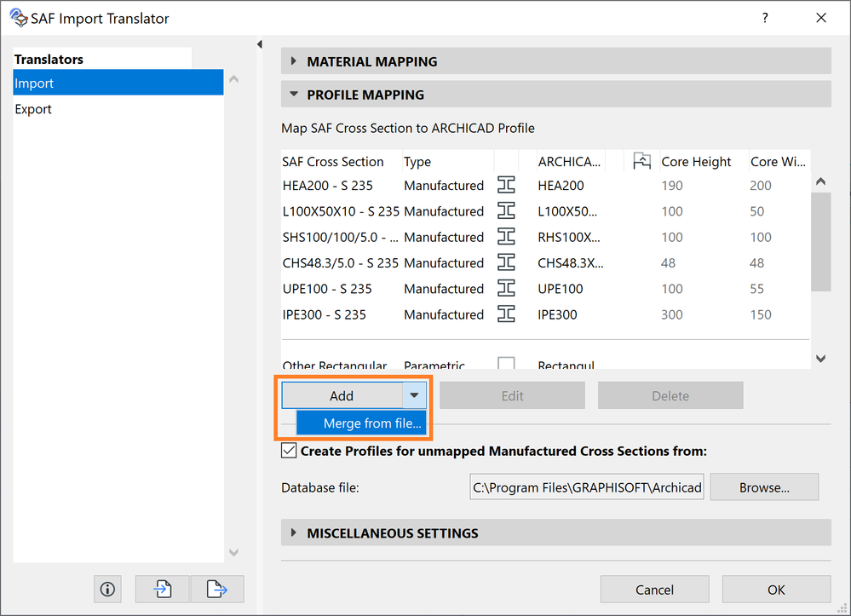Open the Add button dropdown arrow
The height and width of the screenshot is (616, 851).
[x=414, y=395]
